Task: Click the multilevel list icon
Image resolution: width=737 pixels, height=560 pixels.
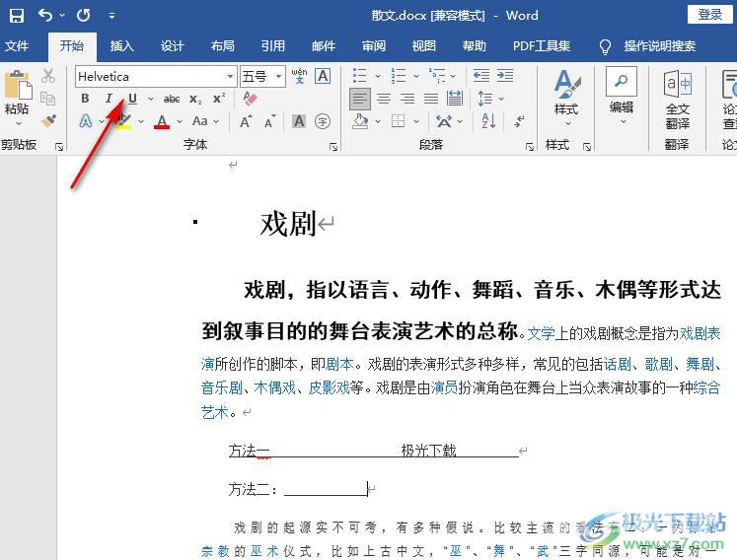Action: point(437,76)
